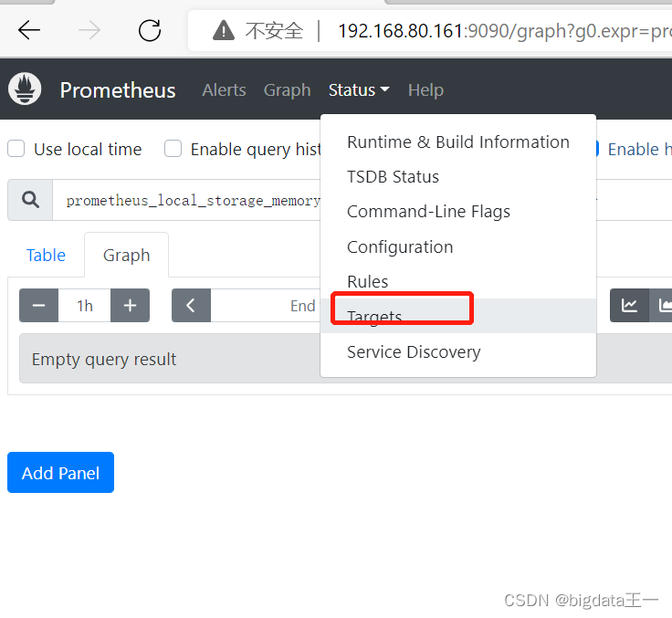Click the search magnifier icon

30,200
